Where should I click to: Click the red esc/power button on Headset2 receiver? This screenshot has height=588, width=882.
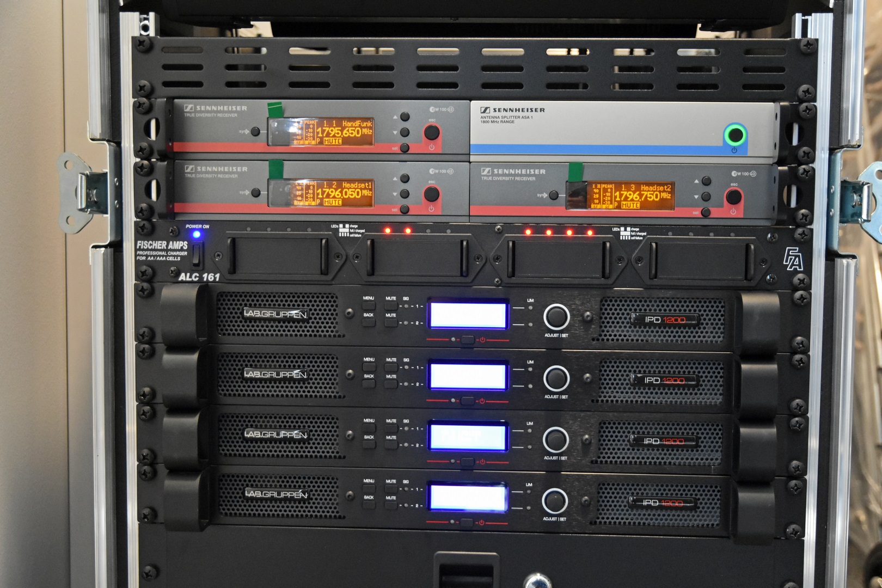734,197
